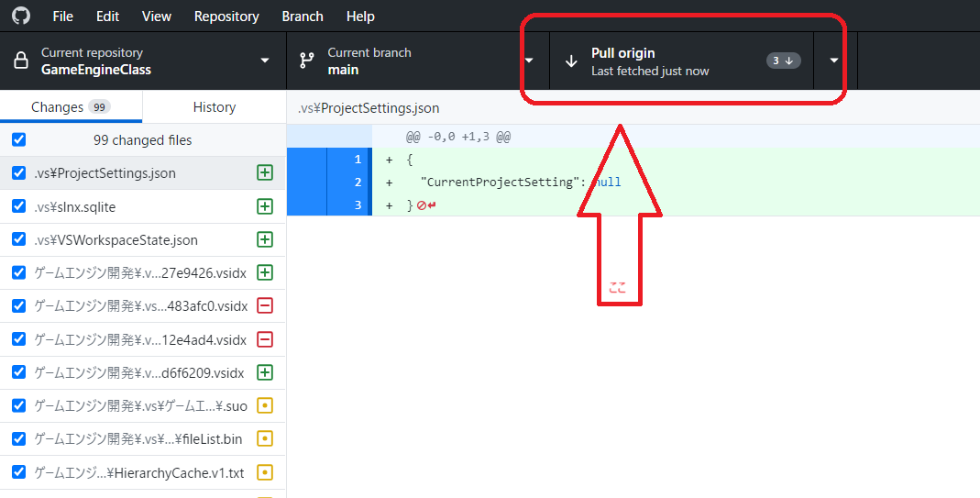Click yellow modified icon for fileList.bin

click(265, 439)
